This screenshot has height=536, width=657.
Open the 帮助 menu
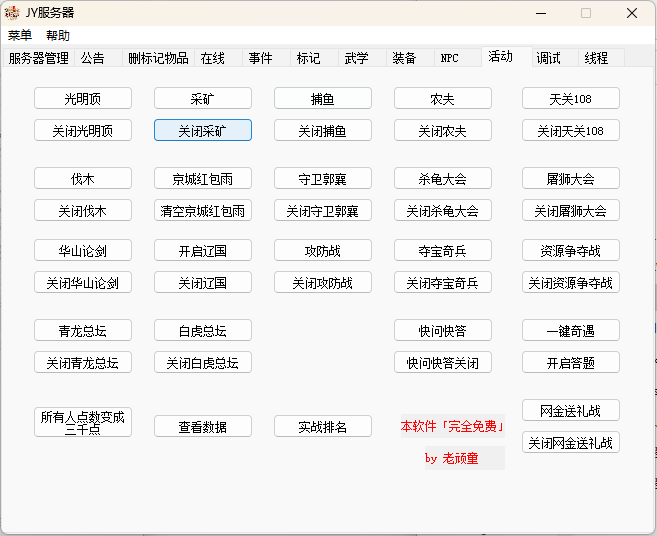(58, 35)
